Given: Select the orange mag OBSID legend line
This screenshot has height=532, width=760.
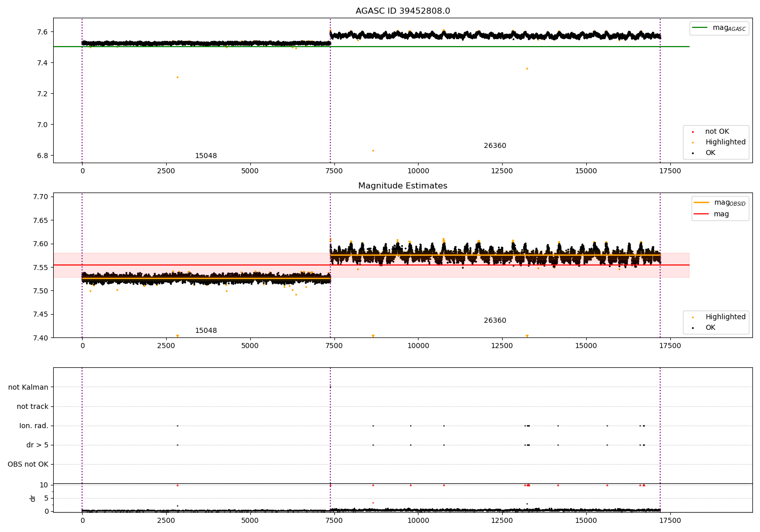Looking at the screenshot, I should (x=702, y=203).
